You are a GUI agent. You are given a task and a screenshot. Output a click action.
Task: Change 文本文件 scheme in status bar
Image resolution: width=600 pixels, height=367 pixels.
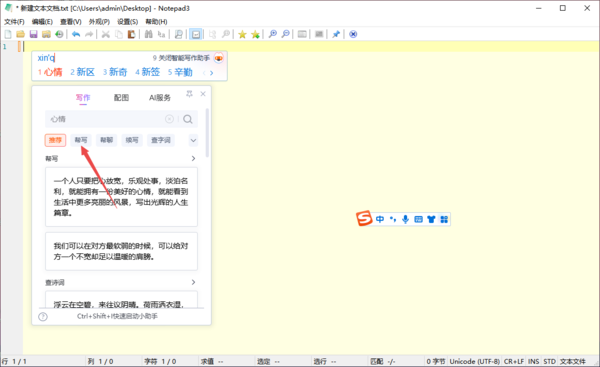(x=573, y=362)
